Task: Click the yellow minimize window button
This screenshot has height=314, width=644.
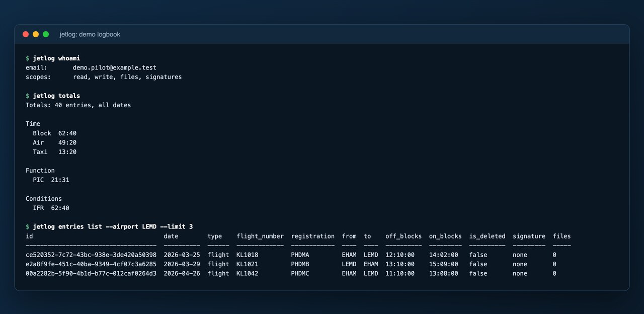Action: (x=36, y=34)
